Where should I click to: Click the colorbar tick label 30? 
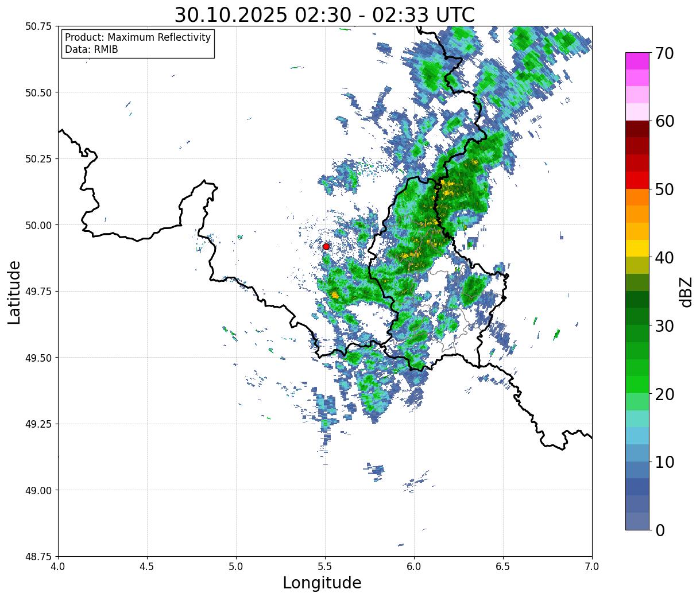tap(664, 325)
